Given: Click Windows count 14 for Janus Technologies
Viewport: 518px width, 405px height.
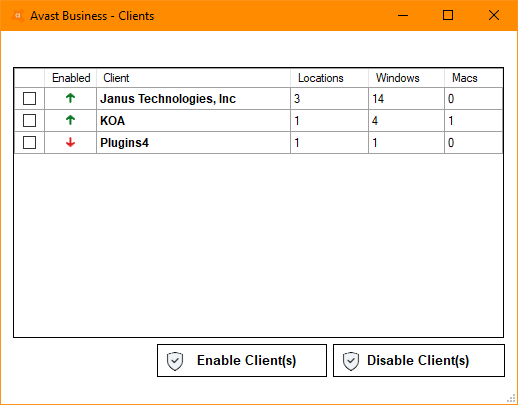Looking at the screenshot, I should (x=378, y=99).
